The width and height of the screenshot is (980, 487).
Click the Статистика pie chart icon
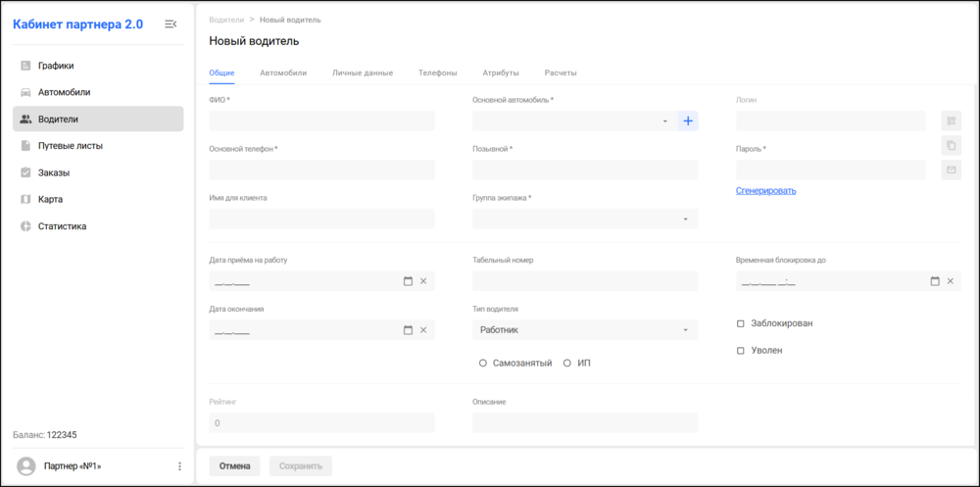coord(25,226)
